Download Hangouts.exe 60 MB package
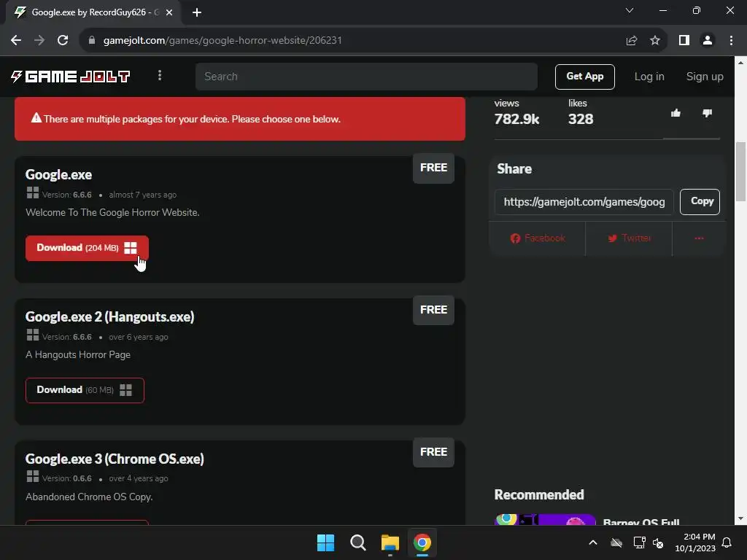 point(85,390)
